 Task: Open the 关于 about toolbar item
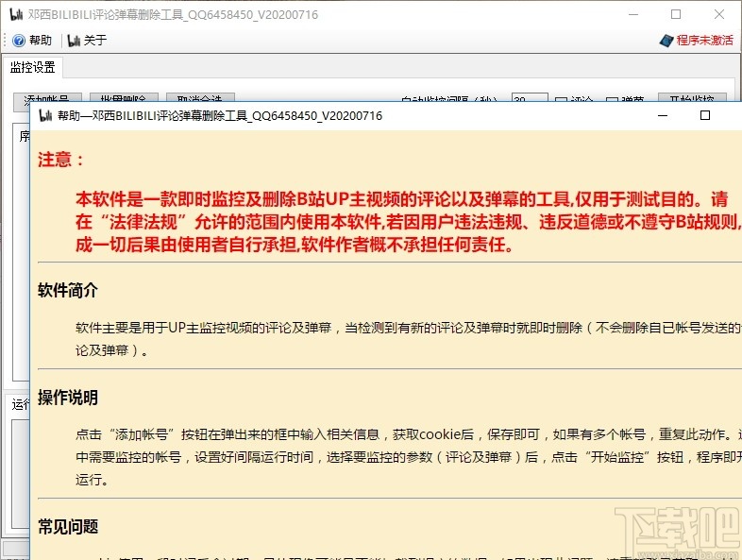click(88, 41)
